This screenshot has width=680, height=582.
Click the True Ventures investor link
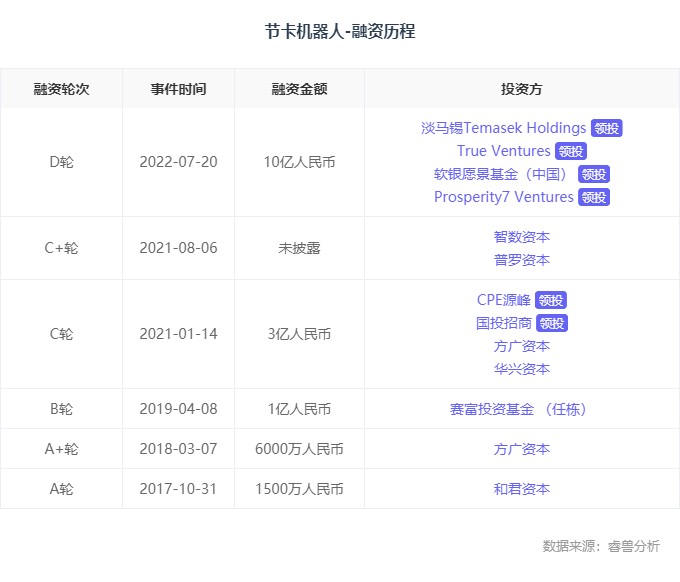503,151
